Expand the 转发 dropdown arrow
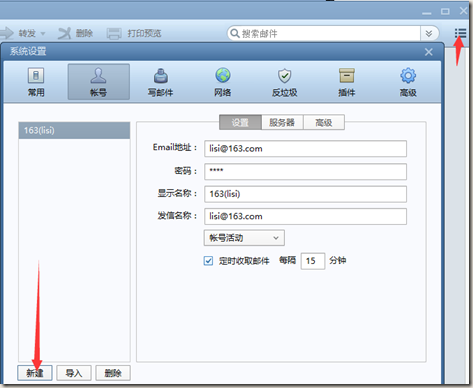The width and height of the screenshot is (473, 388). 43,34
